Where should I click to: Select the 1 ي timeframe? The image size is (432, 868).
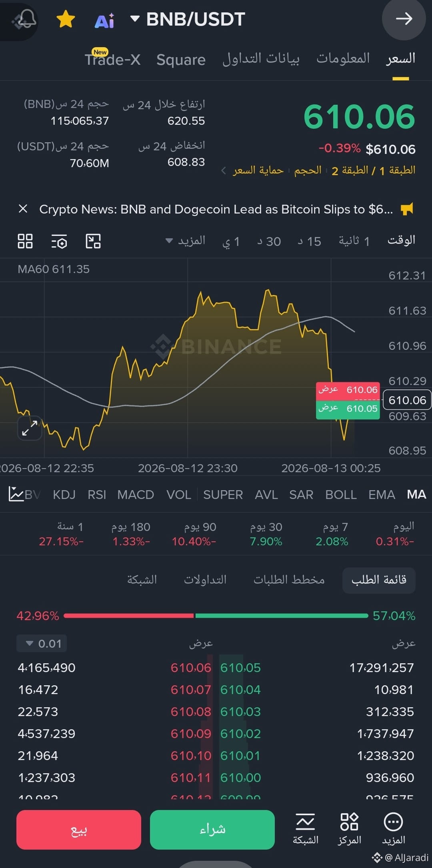pos(231,241)
